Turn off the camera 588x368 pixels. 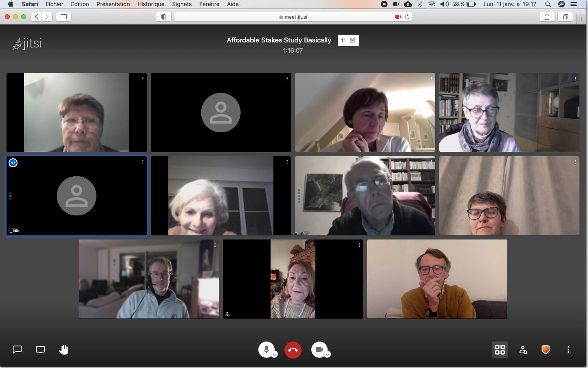[319, 350]
